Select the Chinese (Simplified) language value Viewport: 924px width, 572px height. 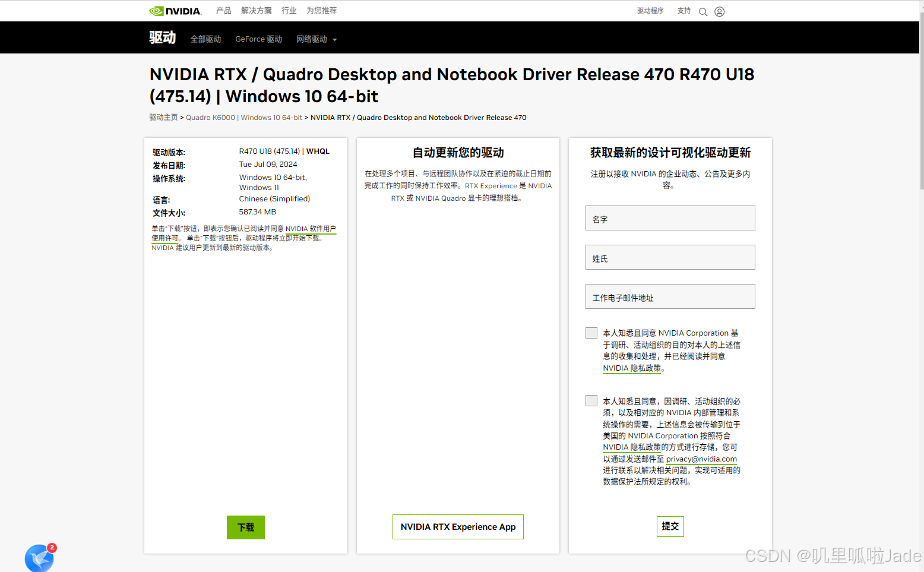click(275, 199)
